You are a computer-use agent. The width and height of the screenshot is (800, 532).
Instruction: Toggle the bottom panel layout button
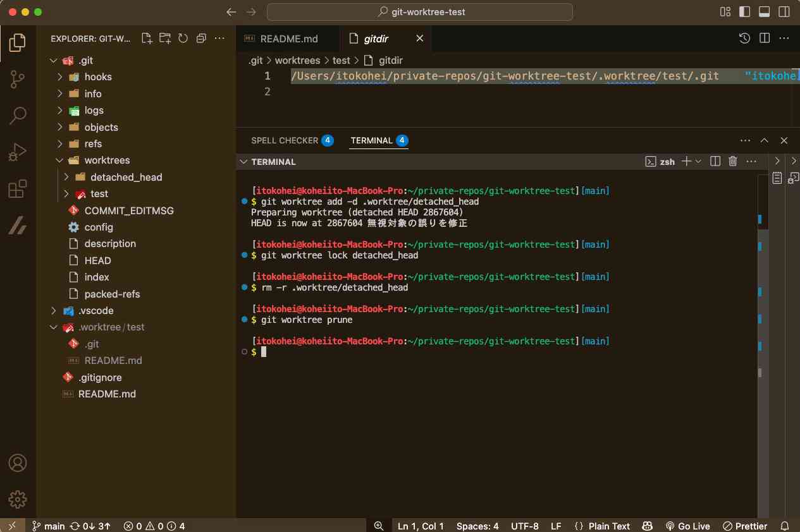[764, 12]
